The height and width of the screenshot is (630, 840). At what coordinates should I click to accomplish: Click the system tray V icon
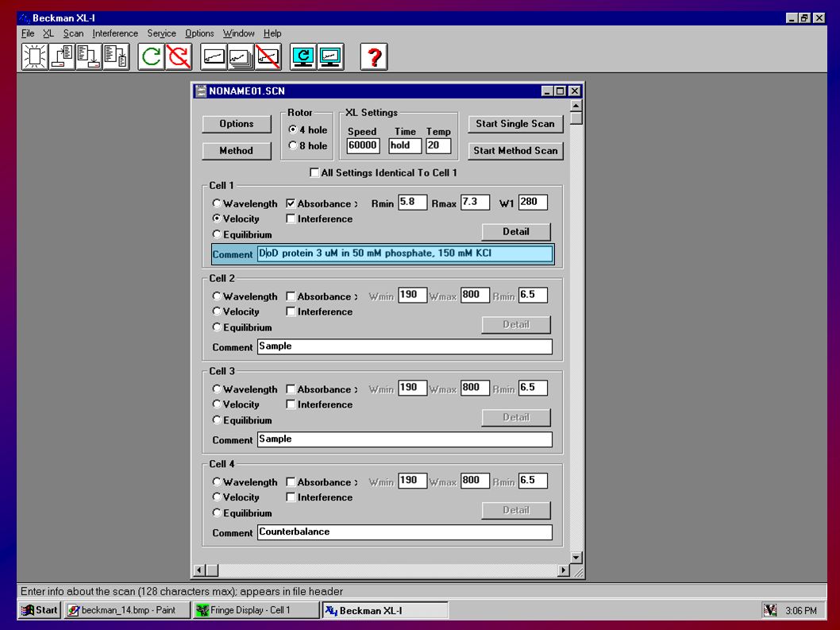pos(770,610)
